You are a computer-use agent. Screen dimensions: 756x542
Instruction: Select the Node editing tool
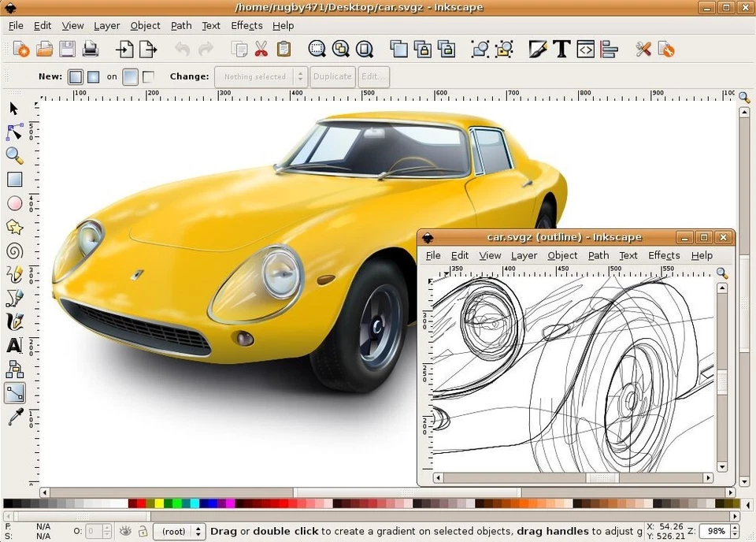[x=13, y=132]
